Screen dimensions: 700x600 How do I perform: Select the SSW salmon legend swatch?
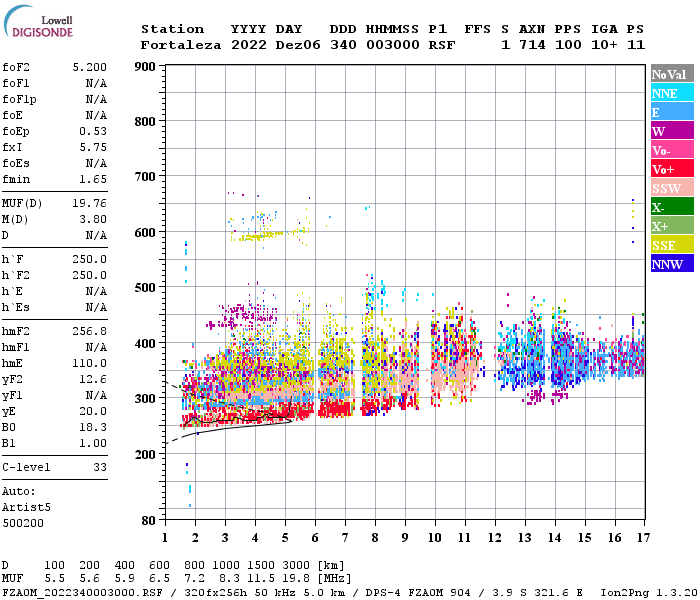click(672, 188)
